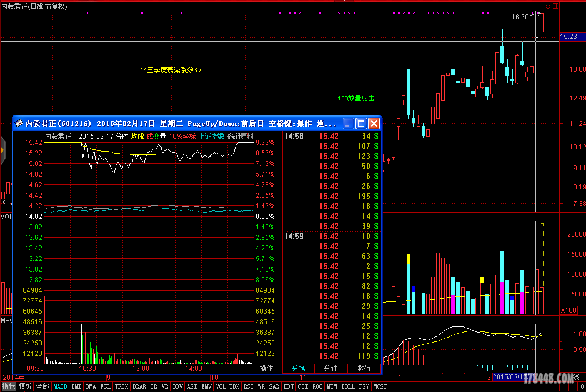Click the split-pane icon in the chart corner
This screenshot has width=586, height=392.
pyautogui.click(x=556, y=6)
